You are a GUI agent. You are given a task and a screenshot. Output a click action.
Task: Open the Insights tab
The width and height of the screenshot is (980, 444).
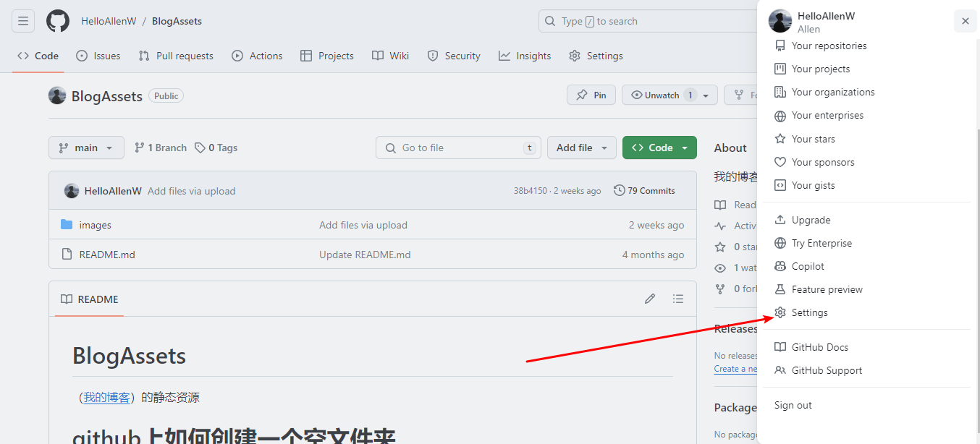click(x=525, y=56)
